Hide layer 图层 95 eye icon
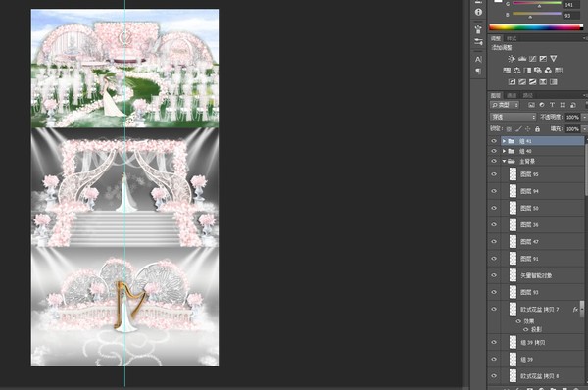This screenshot has width=588, height=390. (494, 174)
